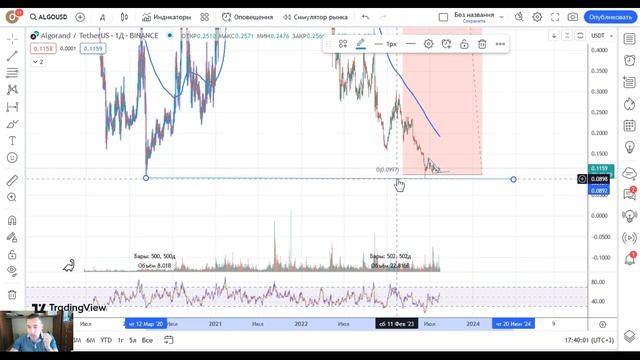Open the Индикаторы indicators dialog

[167, 17]
